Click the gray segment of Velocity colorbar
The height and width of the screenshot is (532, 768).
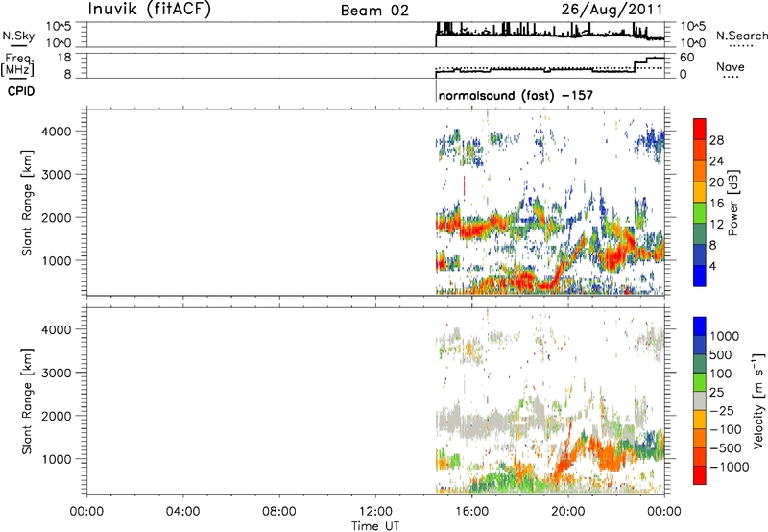(700, 401)
